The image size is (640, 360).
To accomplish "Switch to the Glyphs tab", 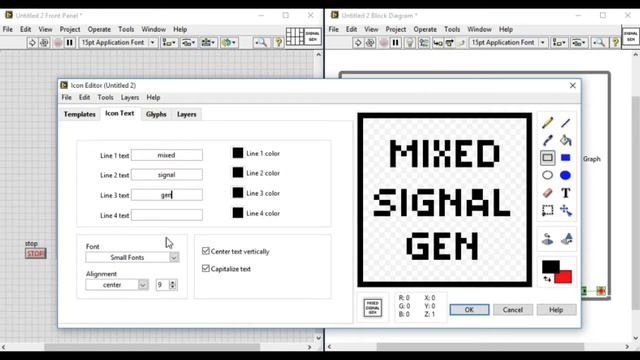I will tap(156, 114).
